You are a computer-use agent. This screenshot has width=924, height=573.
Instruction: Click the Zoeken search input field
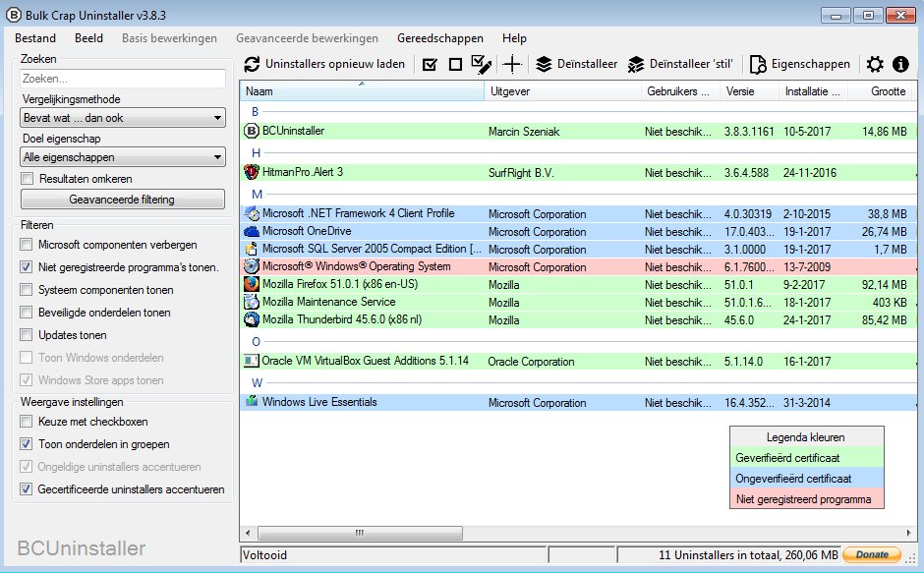coord(124,78)
